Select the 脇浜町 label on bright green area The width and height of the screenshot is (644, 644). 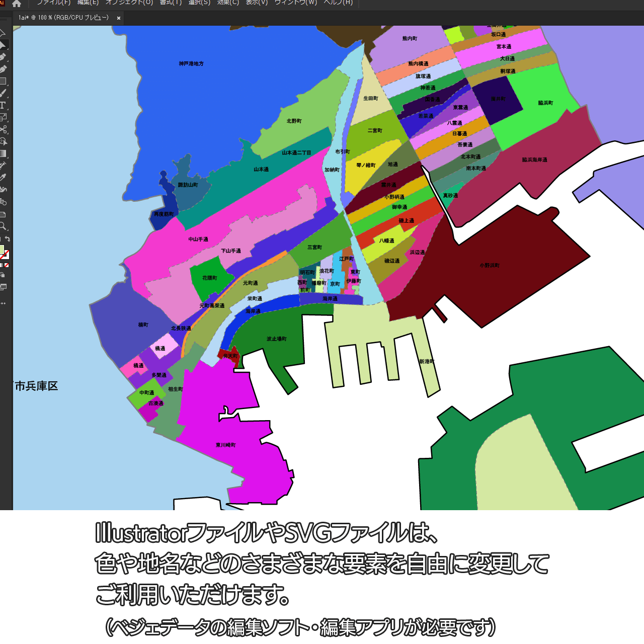click(x=545, y=103)
